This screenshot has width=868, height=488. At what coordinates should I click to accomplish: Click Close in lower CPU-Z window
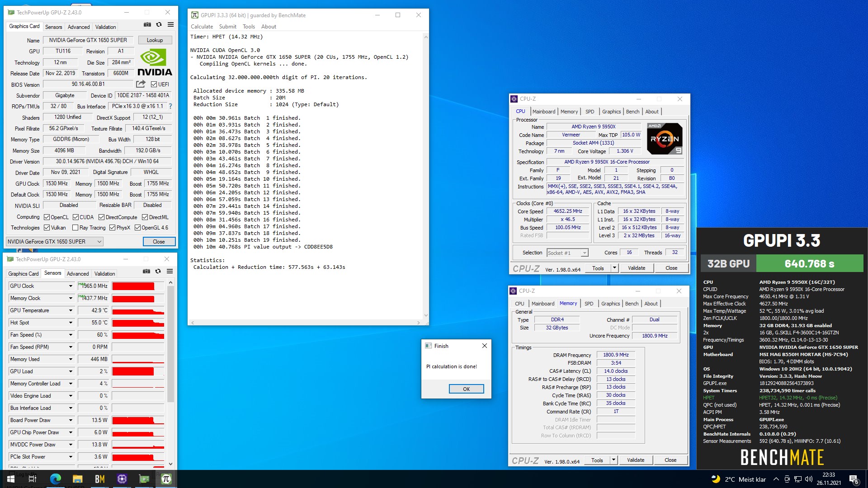click(670, 460)
